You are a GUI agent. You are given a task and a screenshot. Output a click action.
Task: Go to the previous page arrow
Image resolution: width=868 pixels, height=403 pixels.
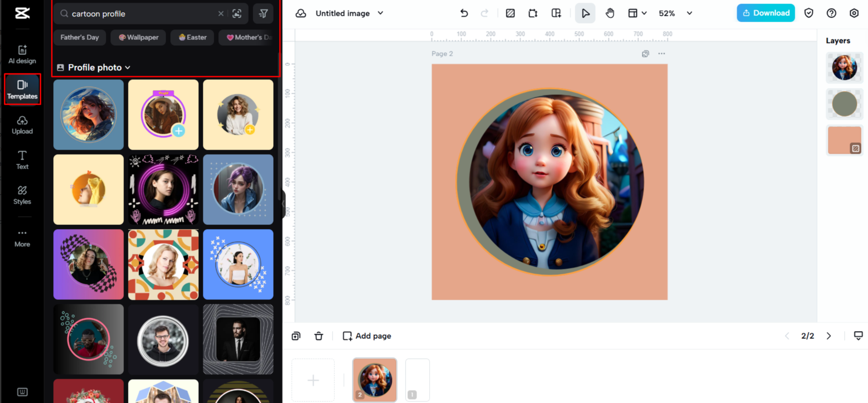[787, 336]
